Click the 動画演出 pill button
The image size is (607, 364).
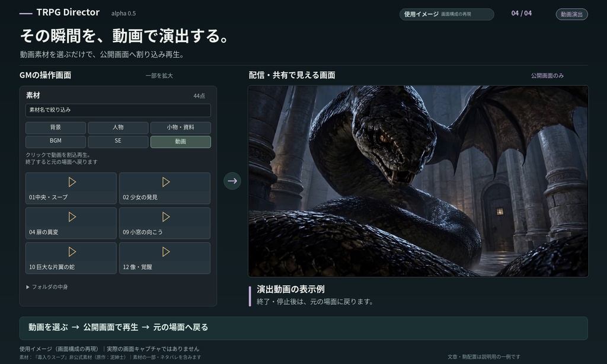tap(572, 14)
